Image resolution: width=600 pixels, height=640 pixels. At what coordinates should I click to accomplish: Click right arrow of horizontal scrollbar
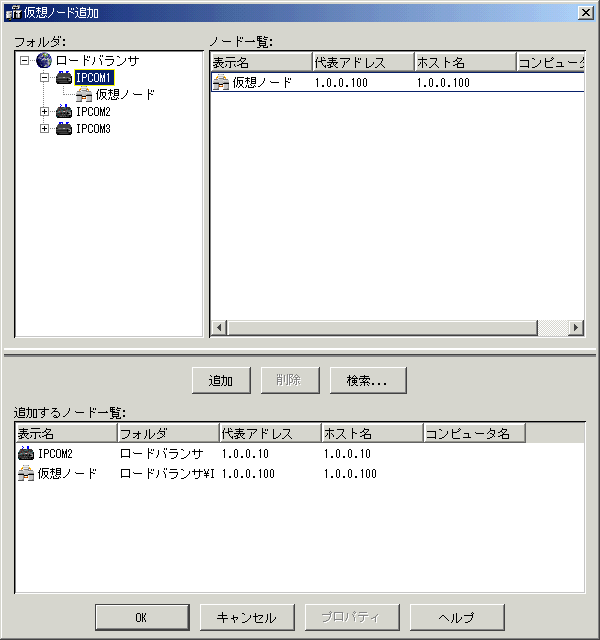[576, 327]
